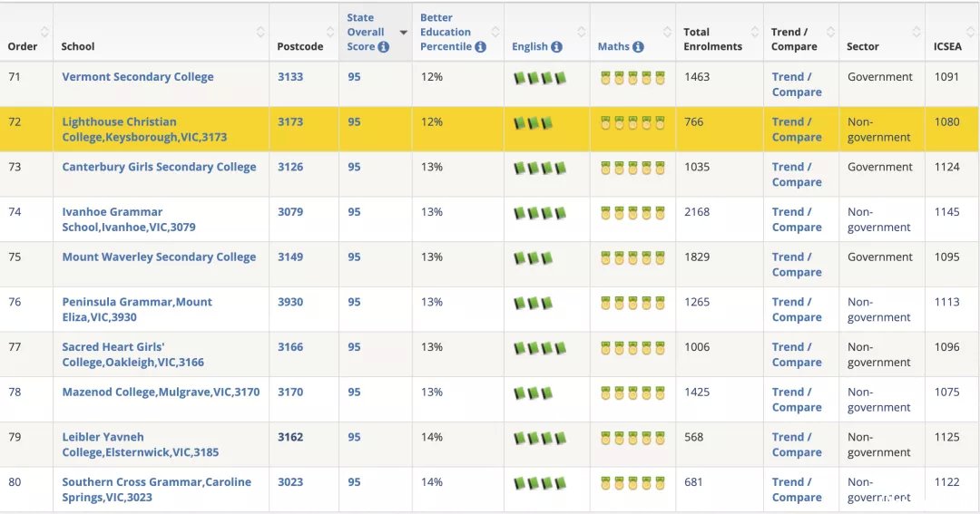The image size is (980, 514).
Task: Click Maths medal icons for Lighthouse Christian College
Action: 632,123
